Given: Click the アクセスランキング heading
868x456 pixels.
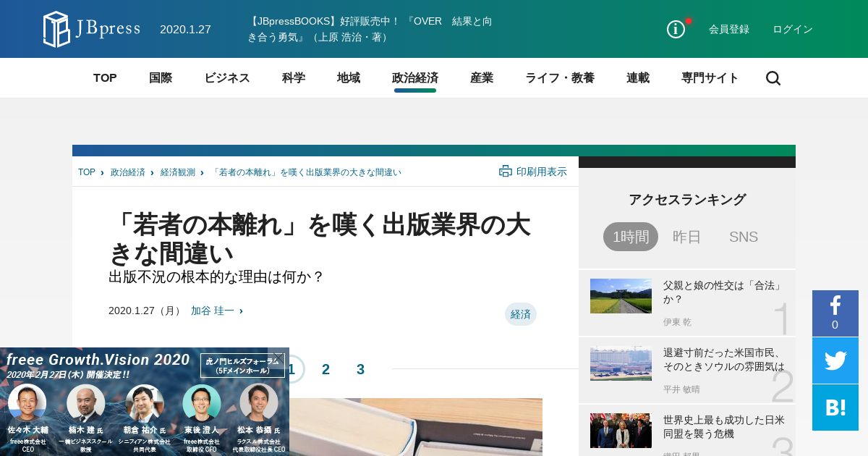Looking at the screenshot, I should pyautogui.click(x=687, y=200).
